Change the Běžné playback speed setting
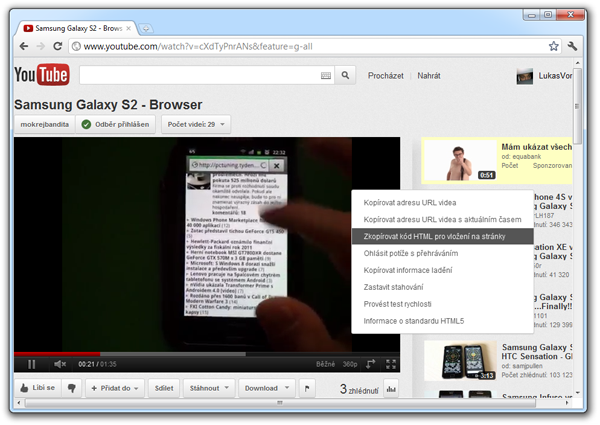The image size is (600, 425). pos(326,364)
